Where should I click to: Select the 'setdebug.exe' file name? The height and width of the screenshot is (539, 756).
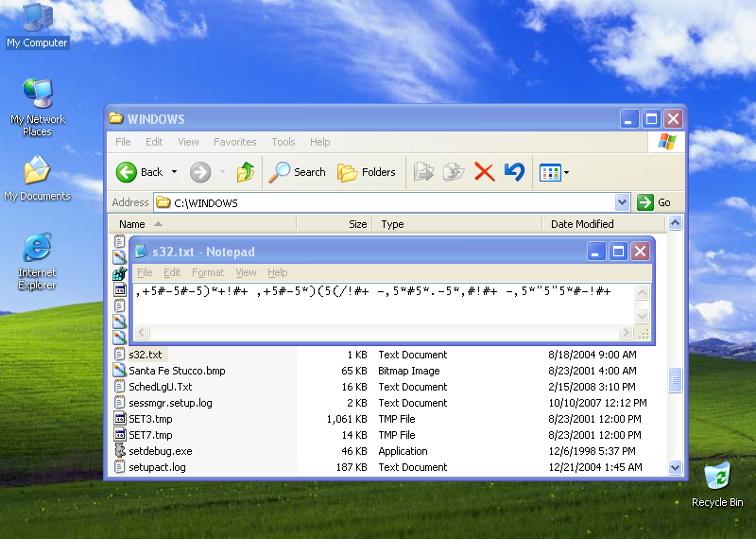click(x=160, y=451)
